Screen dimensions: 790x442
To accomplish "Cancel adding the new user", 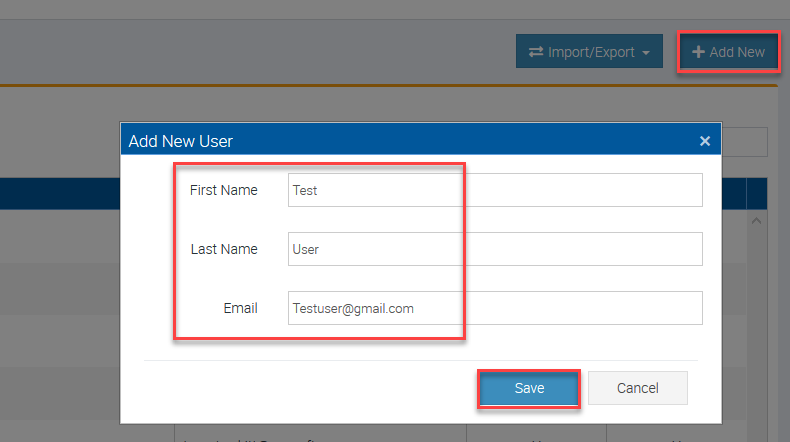I will click(x=637, y=388).
